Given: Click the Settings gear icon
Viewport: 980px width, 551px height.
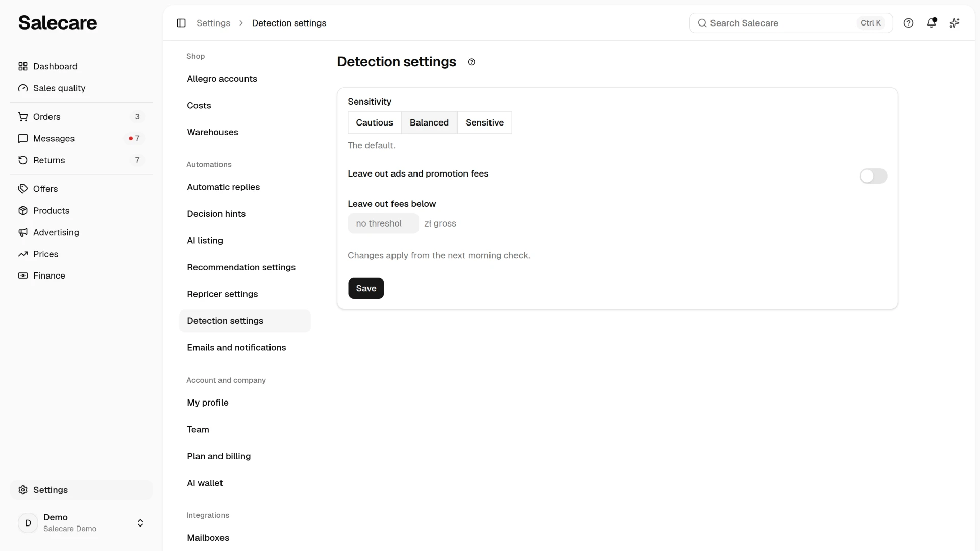Looking at the screenshot, I should click(23, 490).
